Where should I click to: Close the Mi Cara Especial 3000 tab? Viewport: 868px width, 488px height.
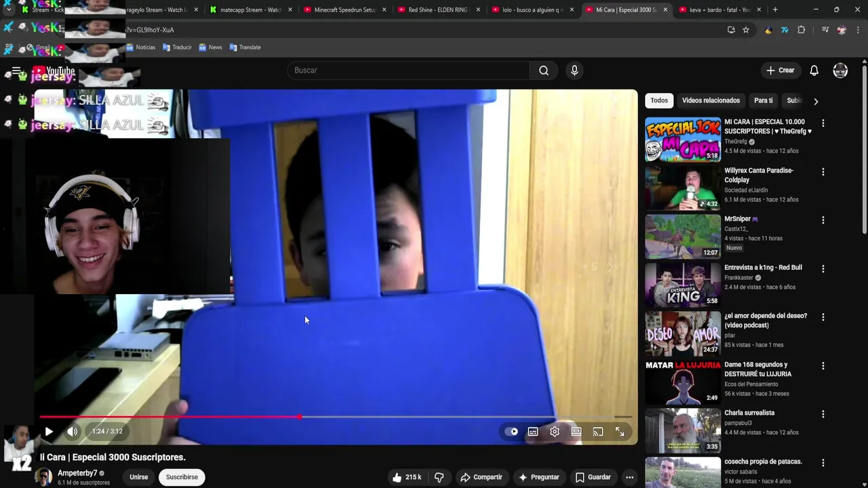coord(665,9)
